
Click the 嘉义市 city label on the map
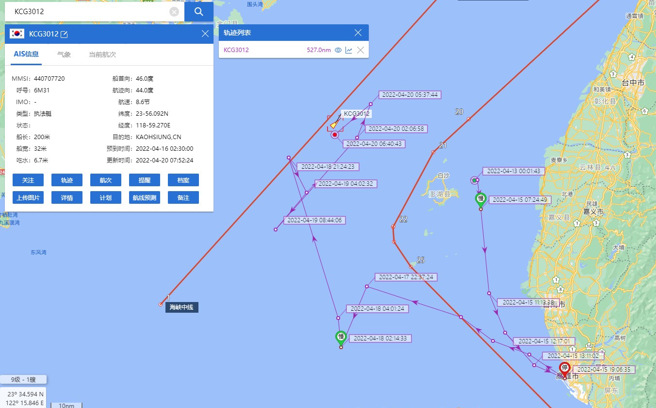[x=593, y=212]
